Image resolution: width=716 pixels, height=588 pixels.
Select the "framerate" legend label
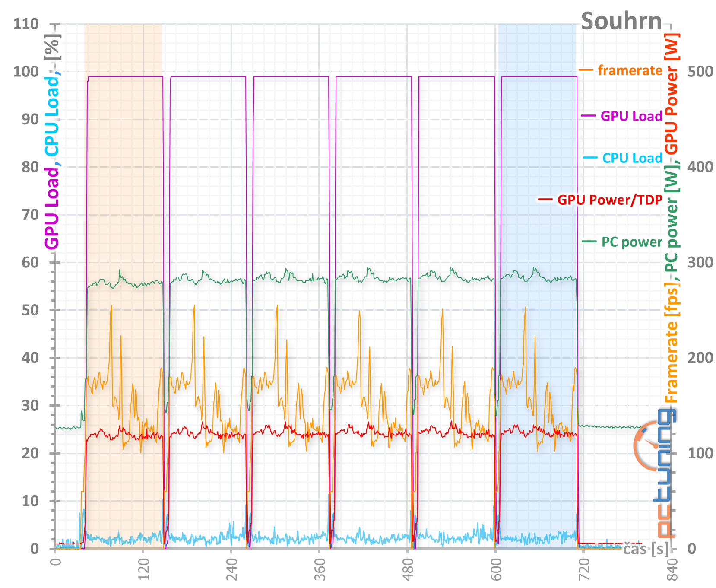pos(630,70)
